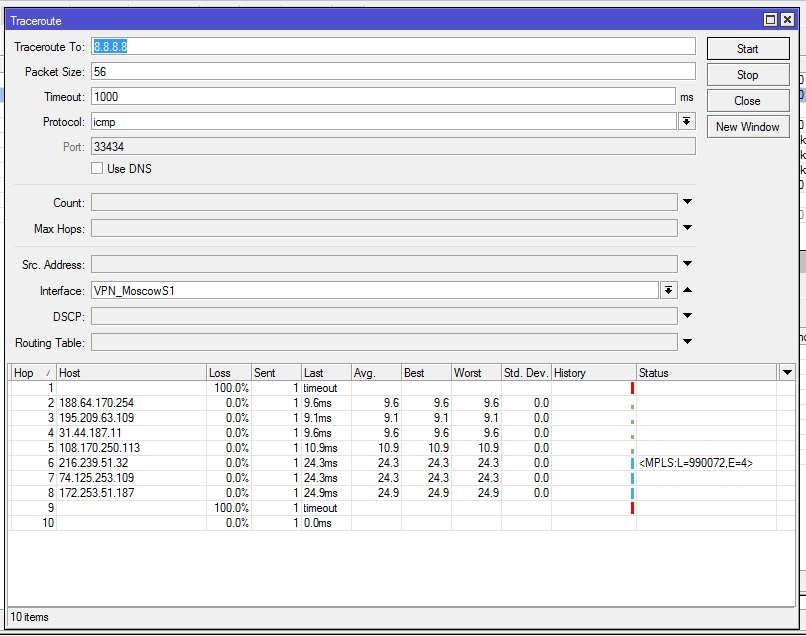This screenshot has height=636, width=806.
Task: Sort by the Last column header
Action: coord(326,373)
